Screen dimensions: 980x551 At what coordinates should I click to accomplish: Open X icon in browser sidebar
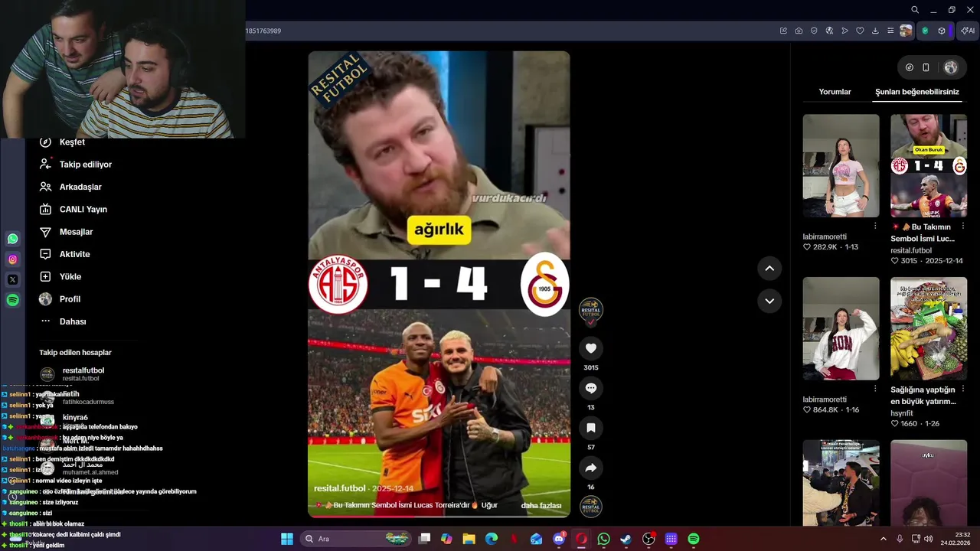tap(12, 280)
